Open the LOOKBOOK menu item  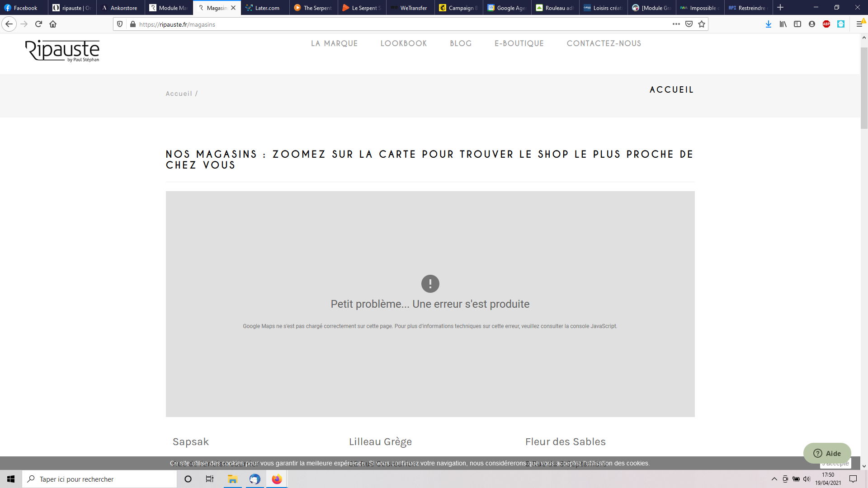(x=403, y=43)
